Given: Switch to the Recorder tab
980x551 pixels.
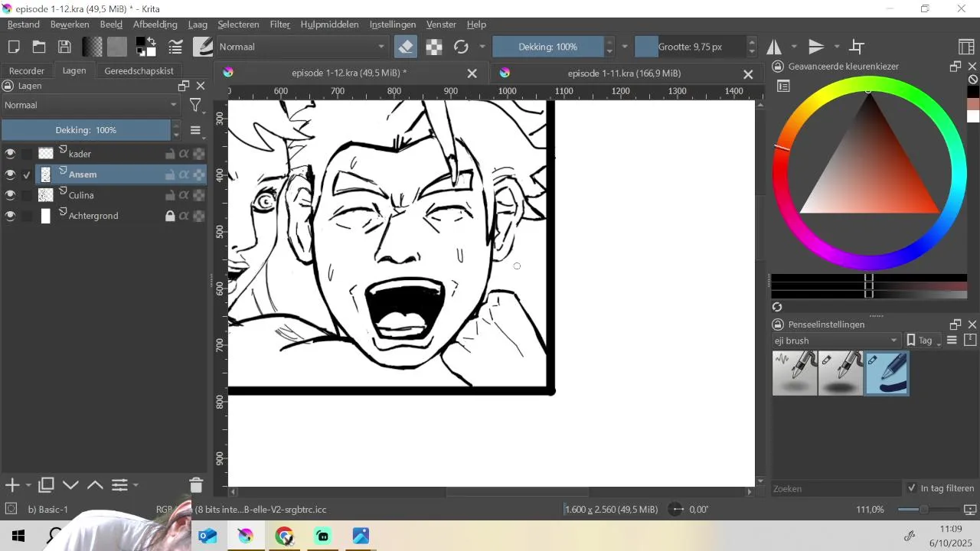Looking at the screenshot, I should (27, 70).
